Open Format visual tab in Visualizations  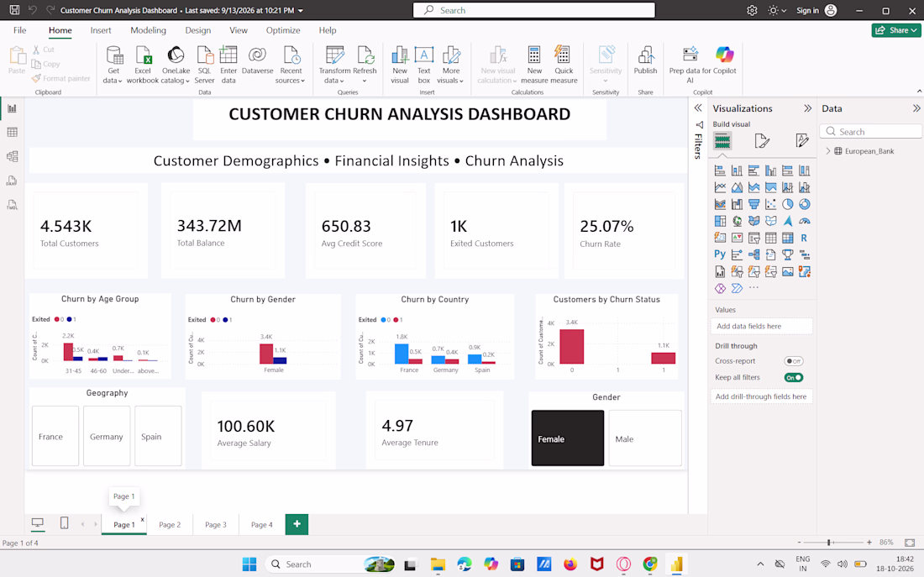[x=761, y=141]
